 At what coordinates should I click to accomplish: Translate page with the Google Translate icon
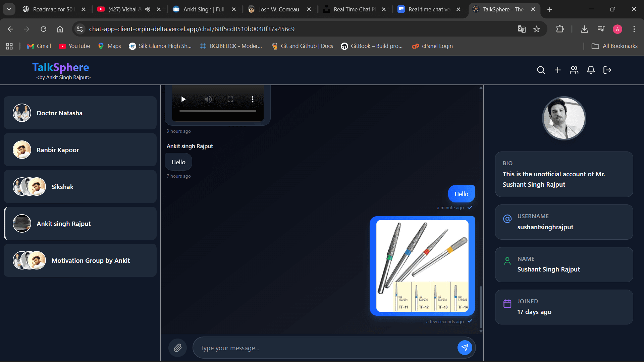pos(522,29)
